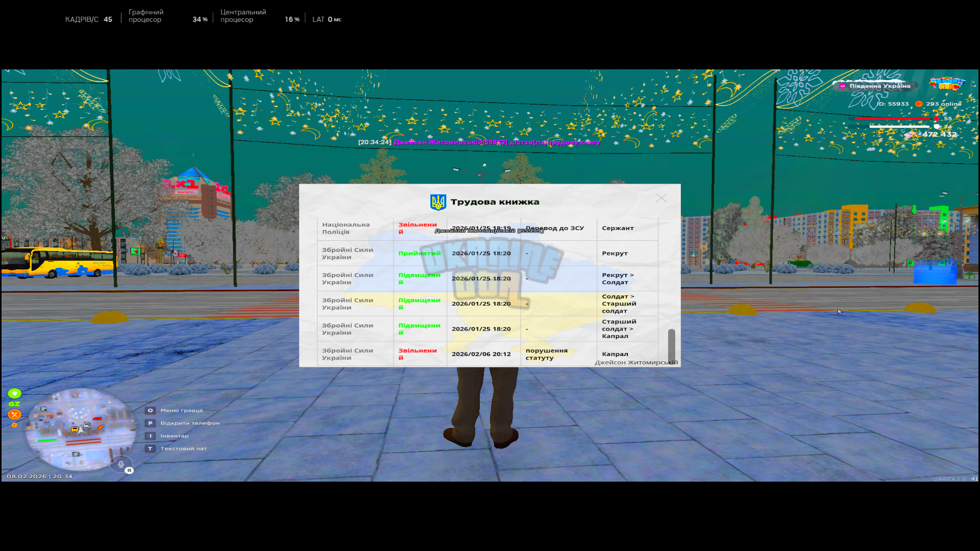Open Меню гравця
980x551 pixels.
182,410
